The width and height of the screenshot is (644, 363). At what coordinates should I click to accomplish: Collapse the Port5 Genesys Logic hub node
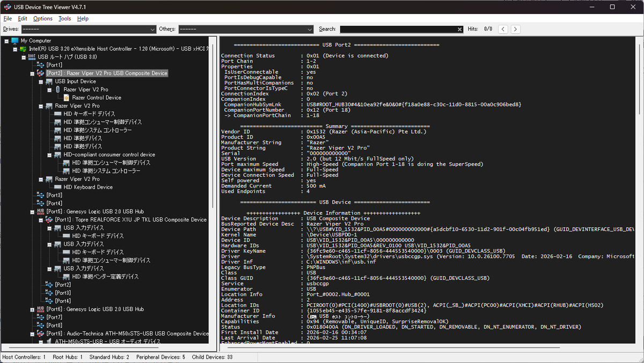click(32, 212)
